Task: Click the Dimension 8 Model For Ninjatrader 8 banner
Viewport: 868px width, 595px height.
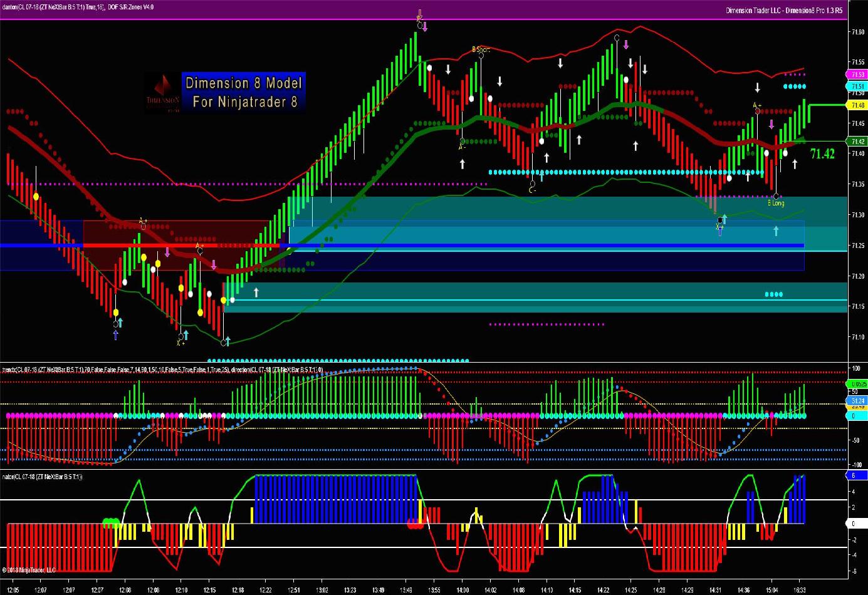Action: tap(244, 92)
